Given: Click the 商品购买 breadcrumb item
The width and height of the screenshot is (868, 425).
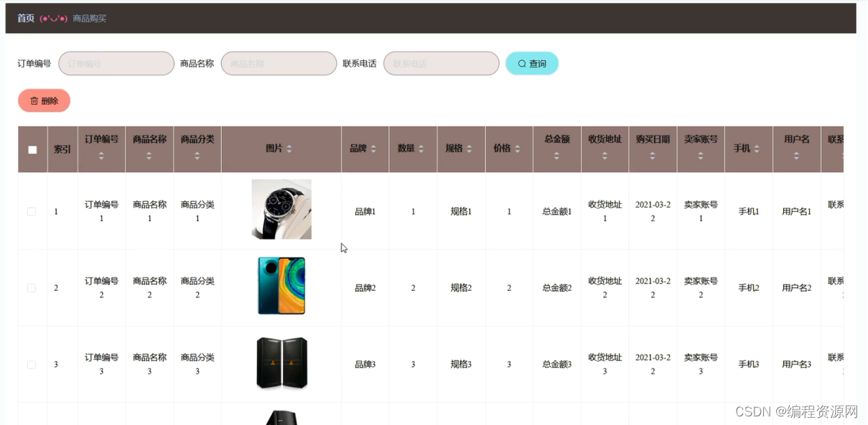Looking at the screenshot, I should click(x=90, y=18).
